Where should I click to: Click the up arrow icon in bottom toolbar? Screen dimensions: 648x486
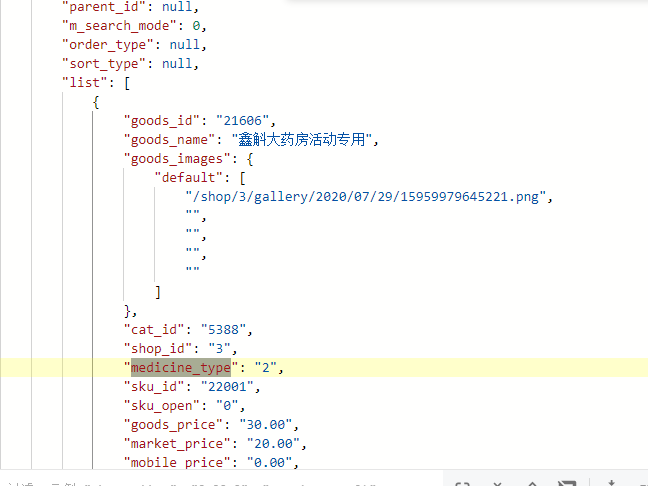coord(531,481)
